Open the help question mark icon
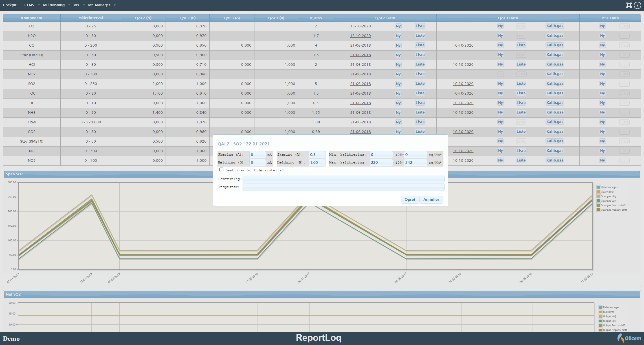The height and width of the screenshot is (345, 644). (x=638, y=5)
